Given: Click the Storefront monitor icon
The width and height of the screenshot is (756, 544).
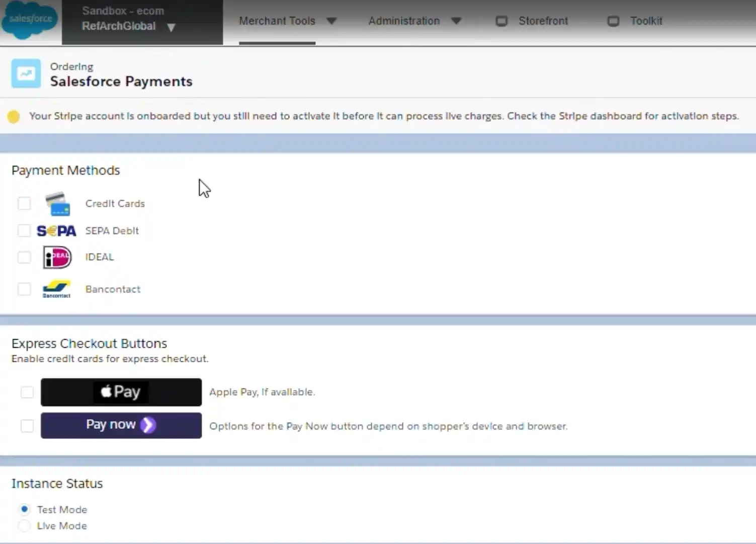Looking at the screenshot, I should click(501, 21).
